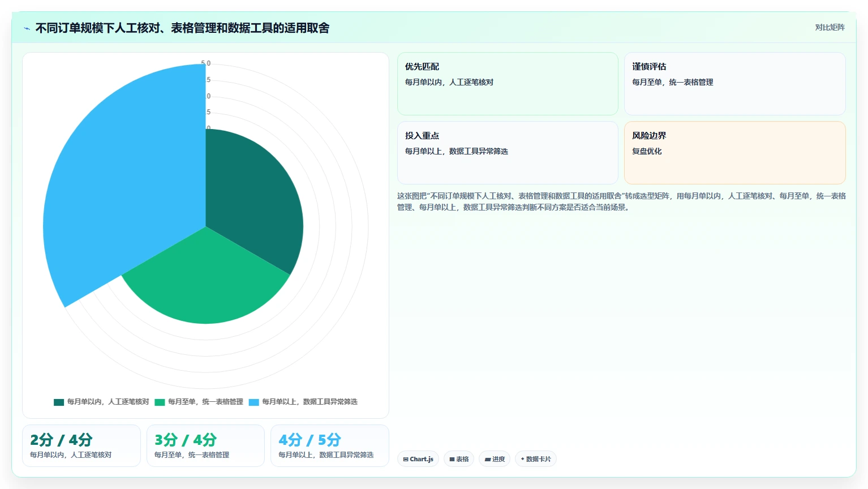Toggle the green 每月至单 legend swatch
The width and height of the screenshot is (868, 489).
tap(160, 402)
